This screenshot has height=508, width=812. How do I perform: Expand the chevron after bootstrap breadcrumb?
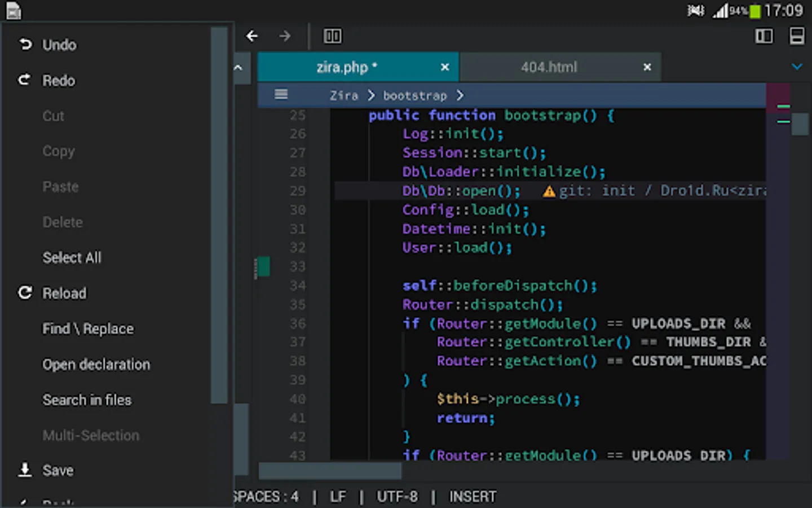pyautogui.click(x=461, y=95)
